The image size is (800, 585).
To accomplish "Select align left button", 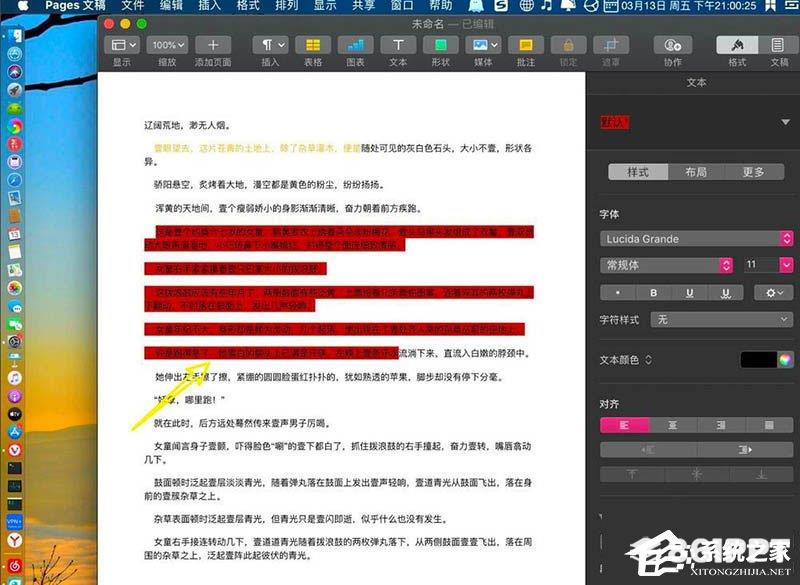I will tap(624, 425).
